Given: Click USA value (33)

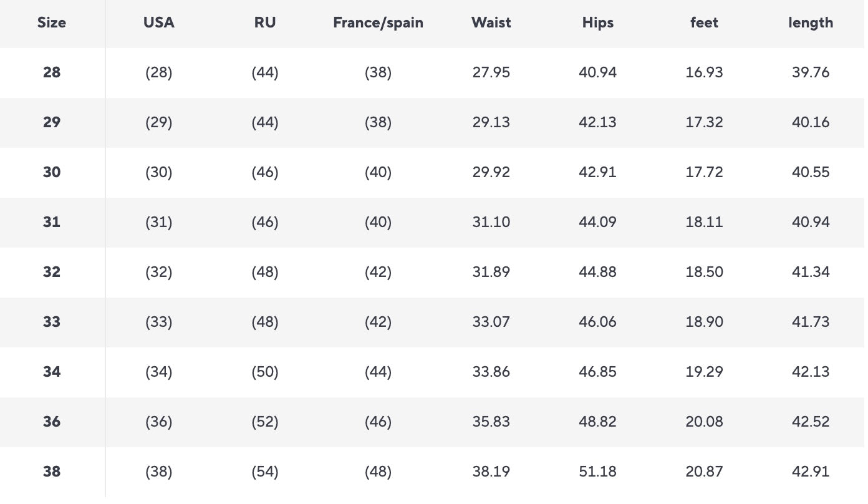Looking at the screenshot, I should [x=158, y=322].
